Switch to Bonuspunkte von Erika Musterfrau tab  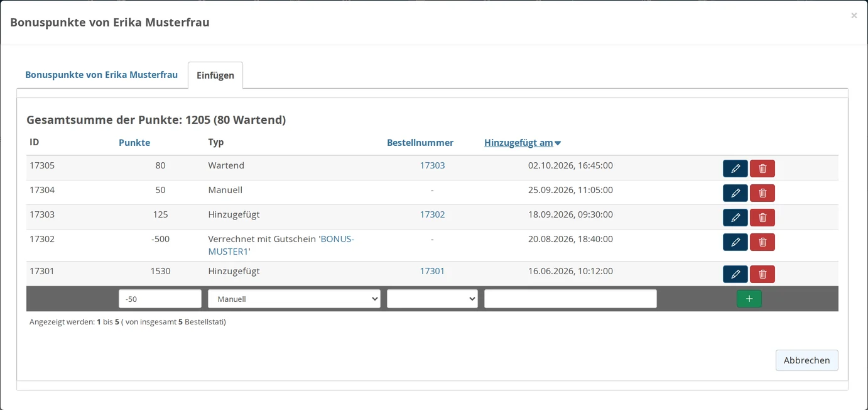pos(102,75)
